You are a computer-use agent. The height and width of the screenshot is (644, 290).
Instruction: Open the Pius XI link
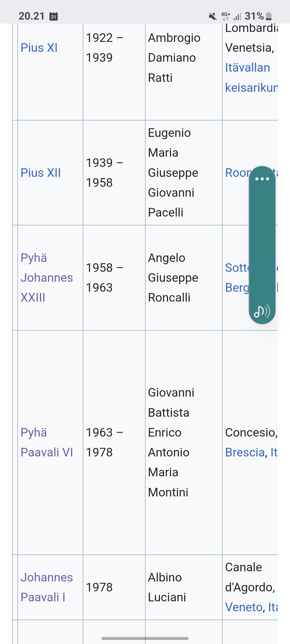(x=39, y=48)
